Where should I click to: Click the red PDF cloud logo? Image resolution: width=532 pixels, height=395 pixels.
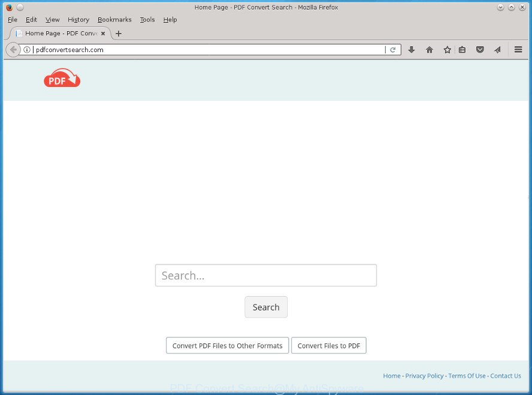(x=62, y=78)
